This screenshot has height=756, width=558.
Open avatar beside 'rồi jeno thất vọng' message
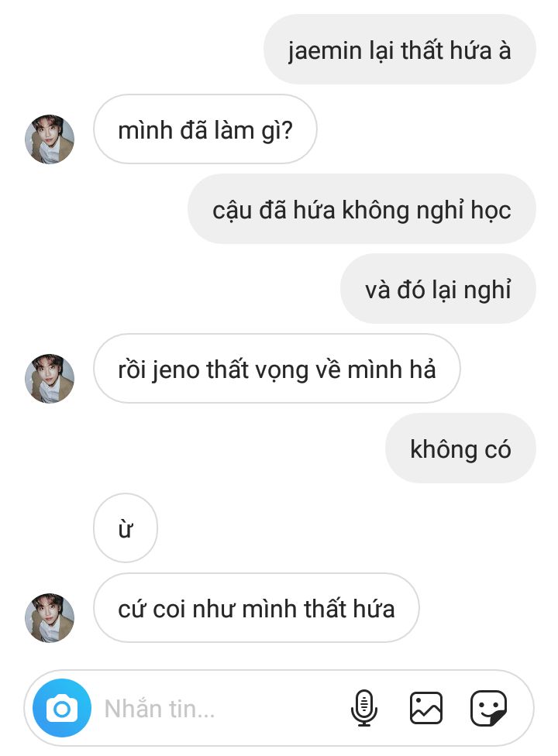tap(50, 379)
